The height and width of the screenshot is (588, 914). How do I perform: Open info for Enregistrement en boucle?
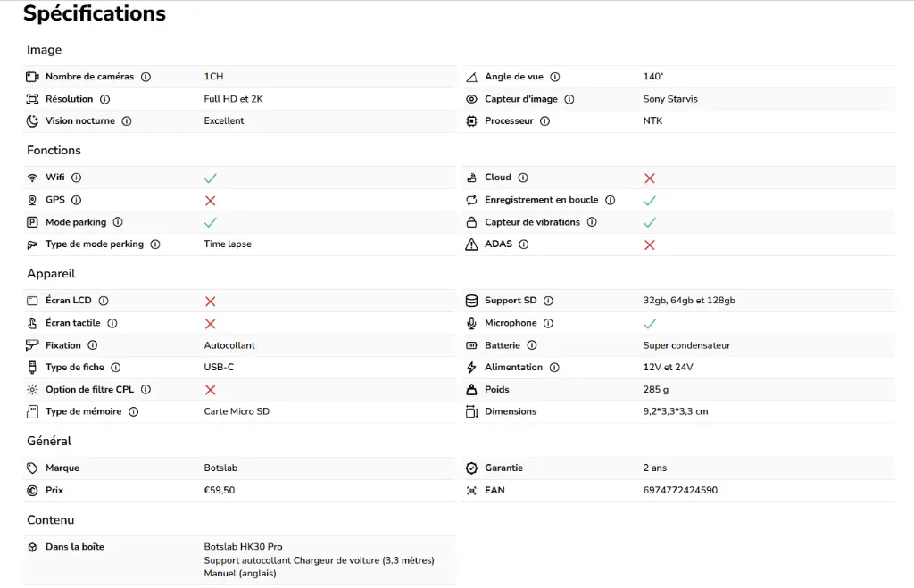pos(611,200)
